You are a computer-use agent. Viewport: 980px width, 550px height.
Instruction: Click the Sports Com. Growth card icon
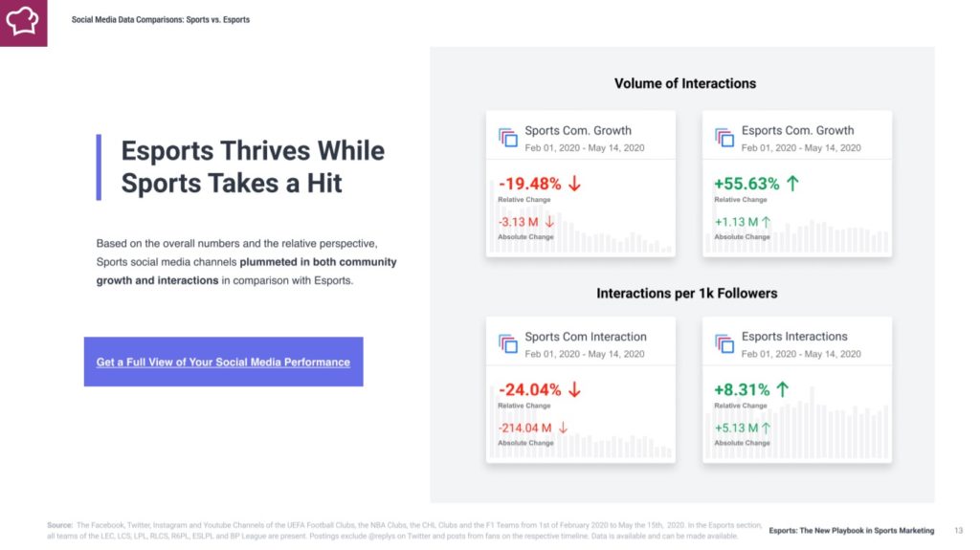(507, 137)
